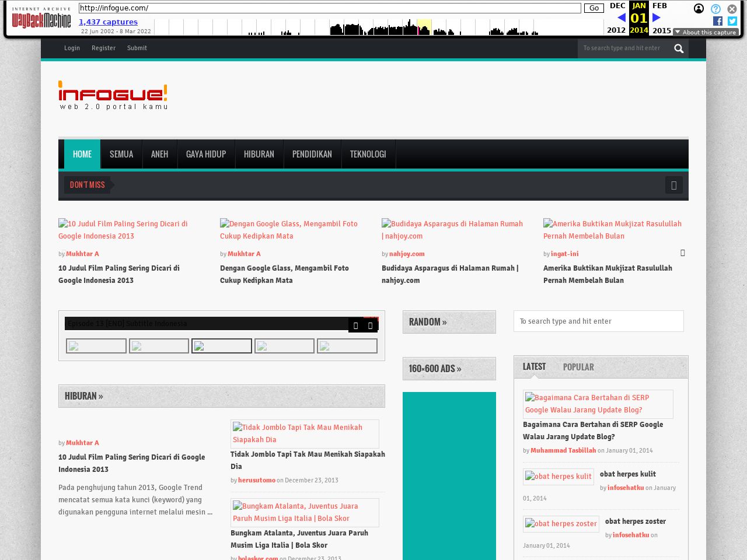
Task: Go to previous capture with left arrow
Action: pyautogui.click(x=621, y=17)
